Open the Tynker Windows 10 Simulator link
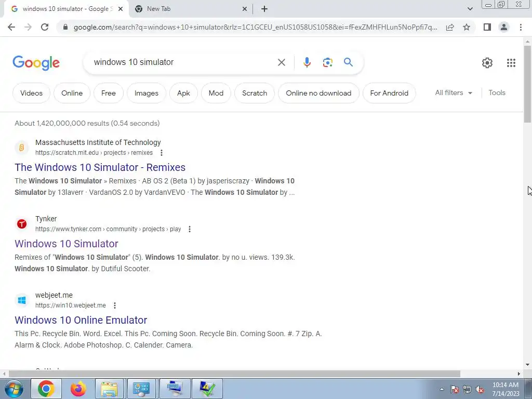 tap(66, 244)
